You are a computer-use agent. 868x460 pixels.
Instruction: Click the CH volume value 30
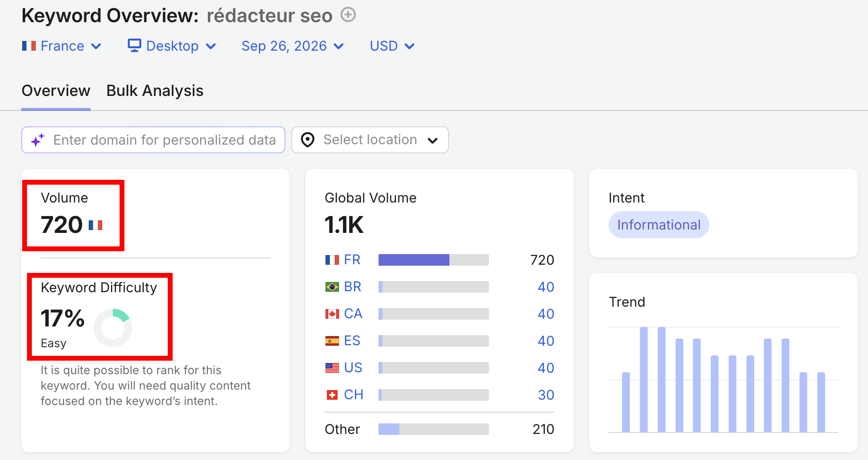pyautogui.click(x=546, y=395)
